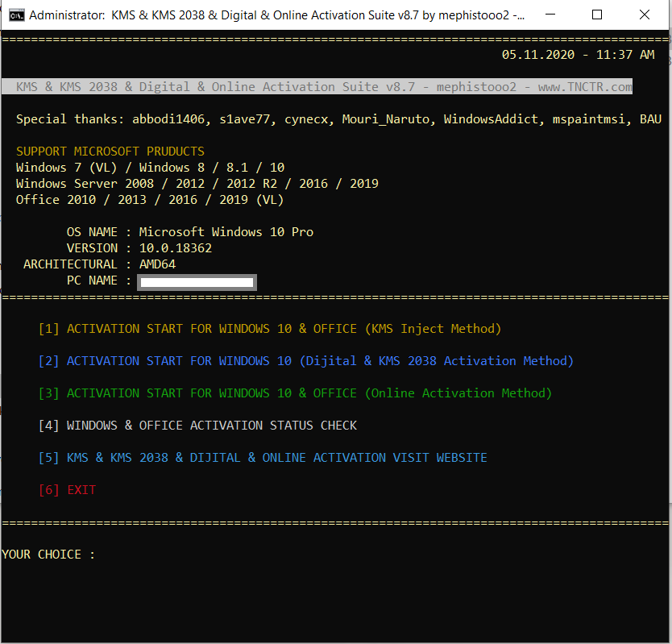672x644 pixels.
Task: Click option [3] Online Activation Method
Action: [295, 393]
